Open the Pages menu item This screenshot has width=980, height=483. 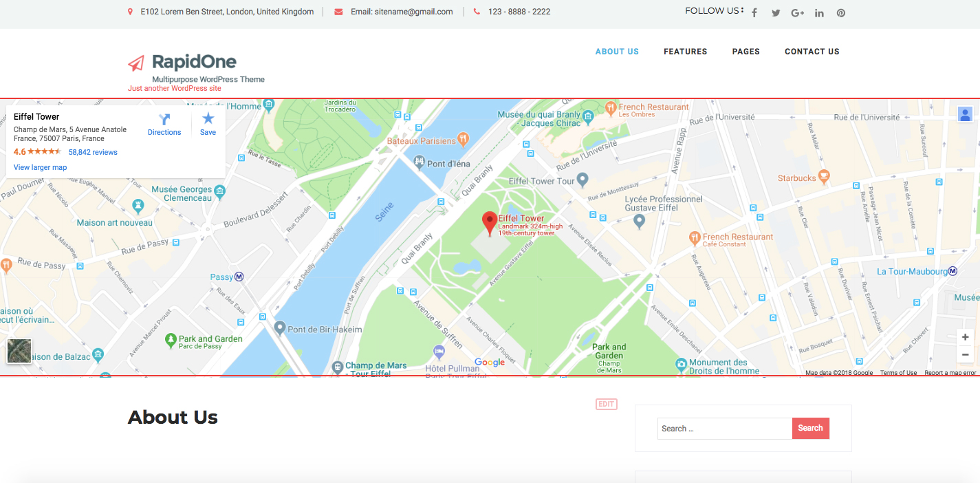(x=746, y=52)
